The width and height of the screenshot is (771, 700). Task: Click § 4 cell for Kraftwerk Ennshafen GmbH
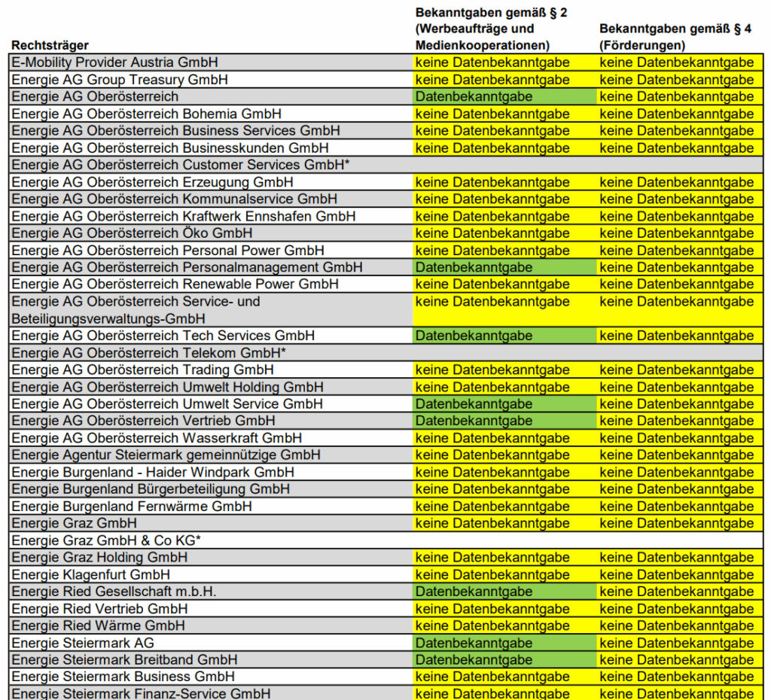tap(680, 216)
